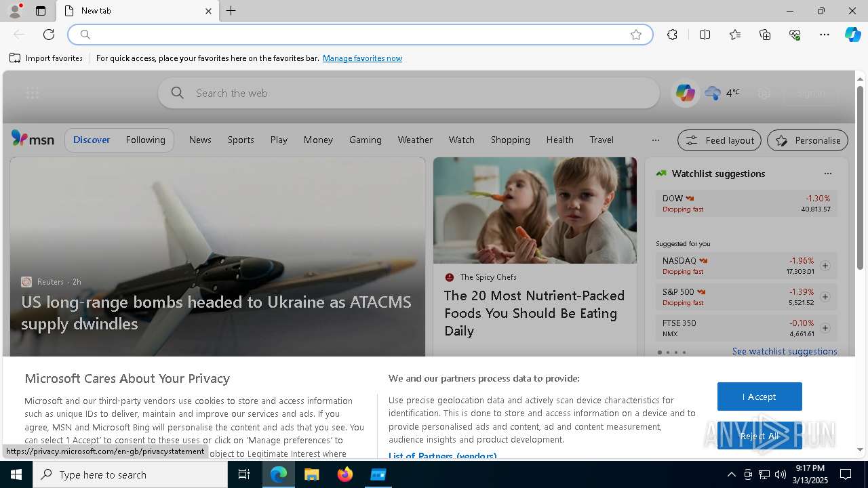The width and height of the screenshot is (868, 488).
Task: Open the DOW stock row
Action: coord(746,203)
